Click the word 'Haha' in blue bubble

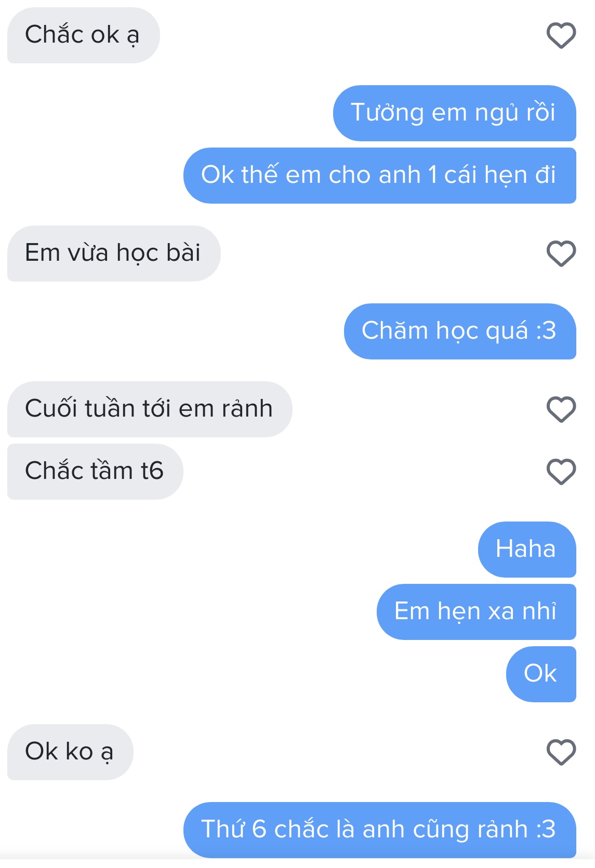526,549
